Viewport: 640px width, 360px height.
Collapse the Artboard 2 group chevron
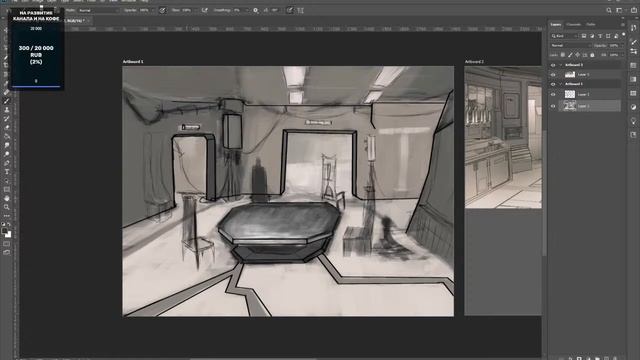561,65
